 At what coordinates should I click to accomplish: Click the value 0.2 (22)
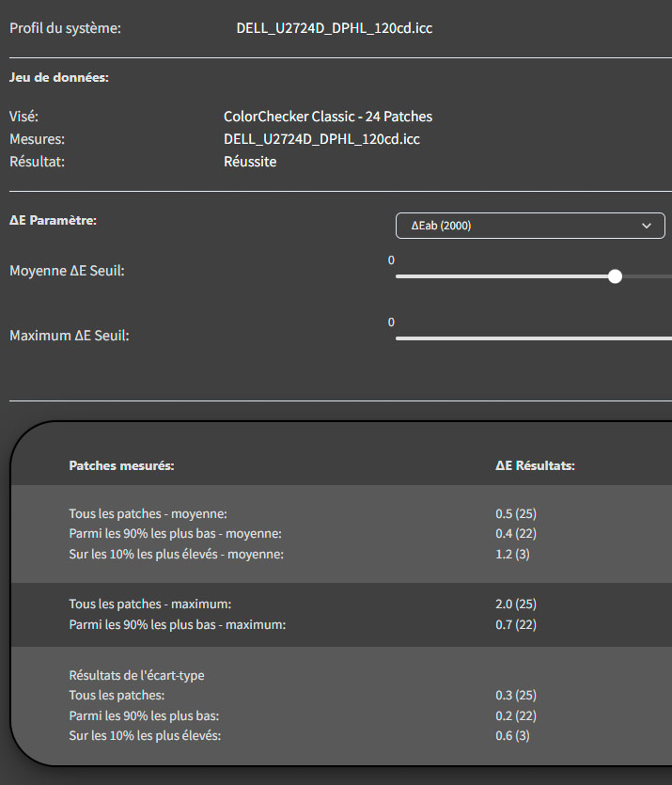click(516, 716)
